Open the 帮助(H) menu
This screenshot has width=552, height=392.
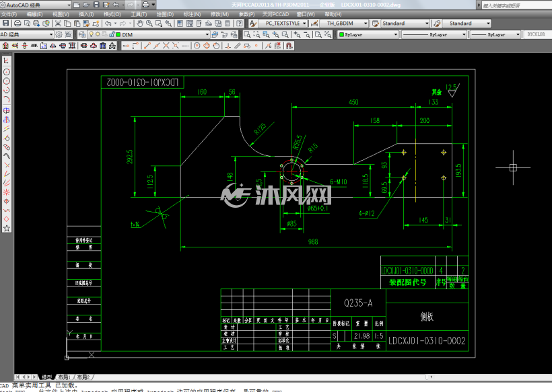[333, 14]
